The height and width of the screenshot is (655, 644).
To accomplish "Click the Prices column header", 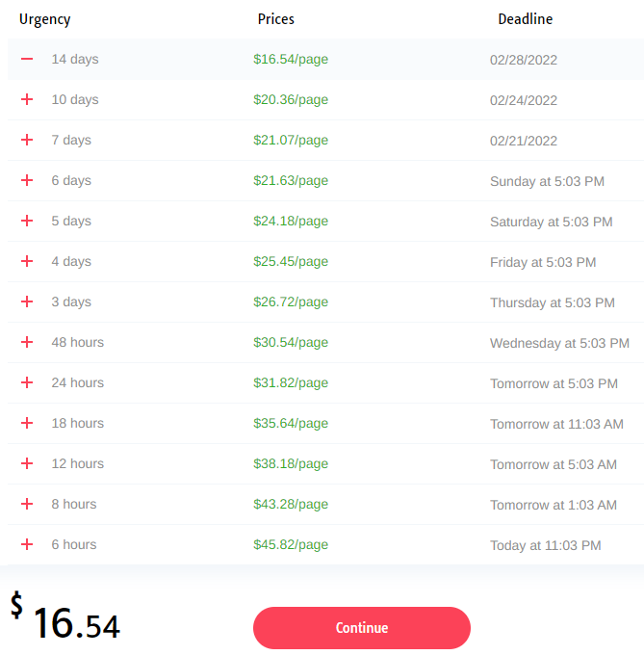I will pyautogui.click(x=276, y=19).
